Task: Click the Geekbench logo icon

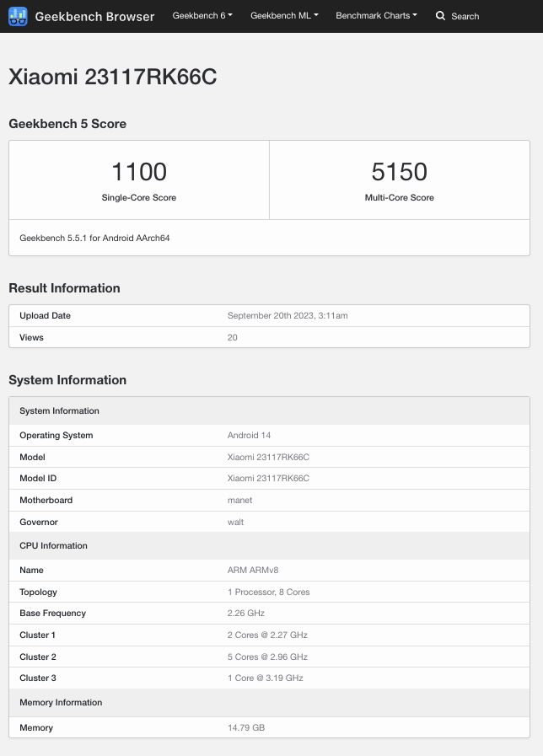Action: tap(18, 16)
